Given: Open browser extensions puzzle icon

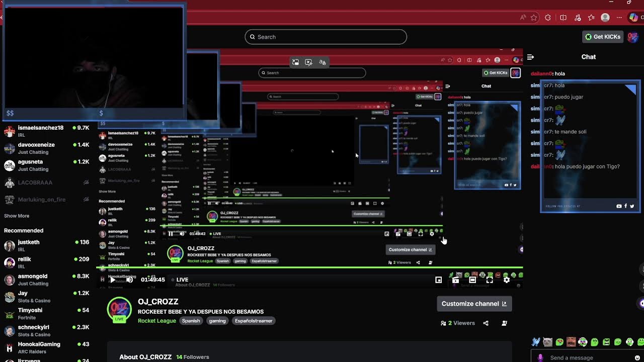Looking at the screenshot, I should pyautogui.click(x=548, y=18).
